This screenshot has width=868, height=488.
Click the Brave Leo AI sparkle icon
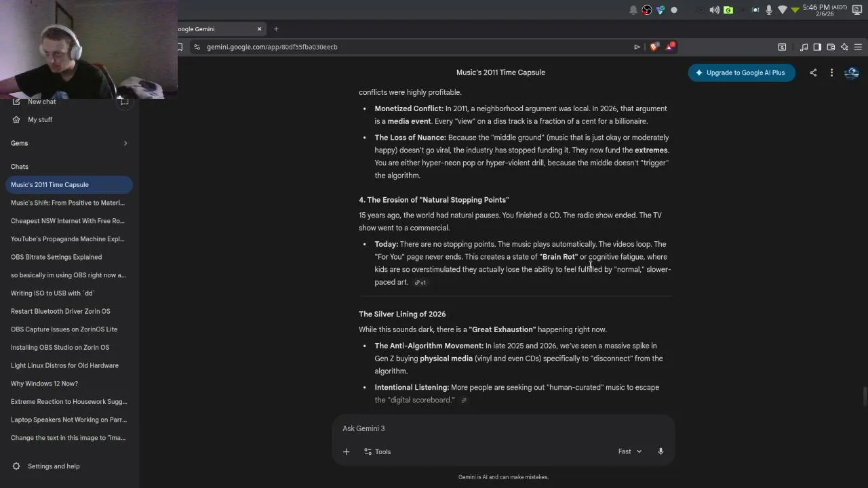pyautogui.click(x=844, y=47)
